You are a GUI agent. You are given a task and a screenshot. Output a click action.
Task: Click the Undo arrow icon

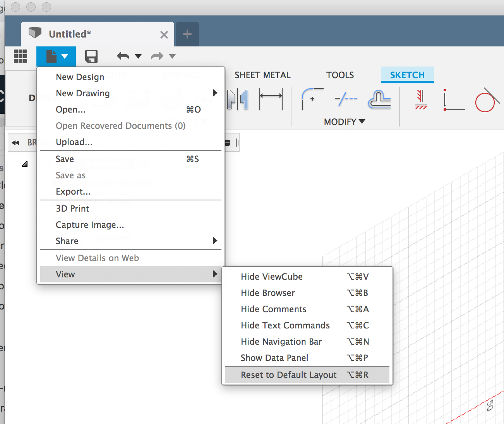pos(123,56)
